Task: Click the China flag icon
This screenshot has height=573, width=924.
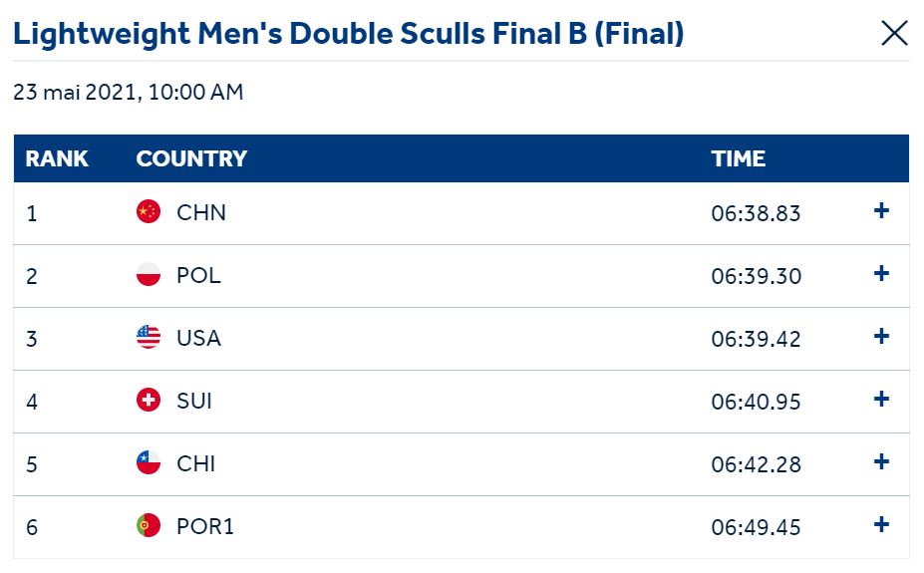Action: coord(149,212)
